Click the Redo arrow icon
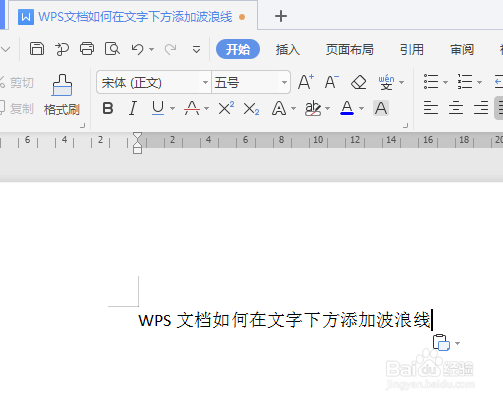Image resolution: width=503 pixels, height=402 pixels. coord(171,49)
